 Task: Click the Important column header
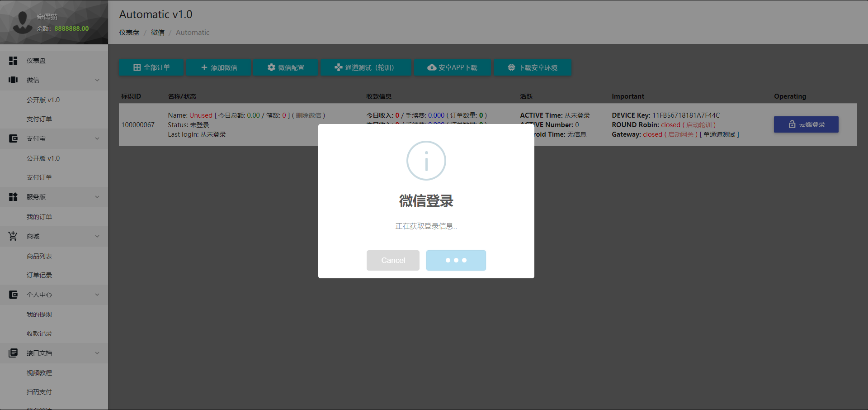pyautogui.click(x=628, y=96)
